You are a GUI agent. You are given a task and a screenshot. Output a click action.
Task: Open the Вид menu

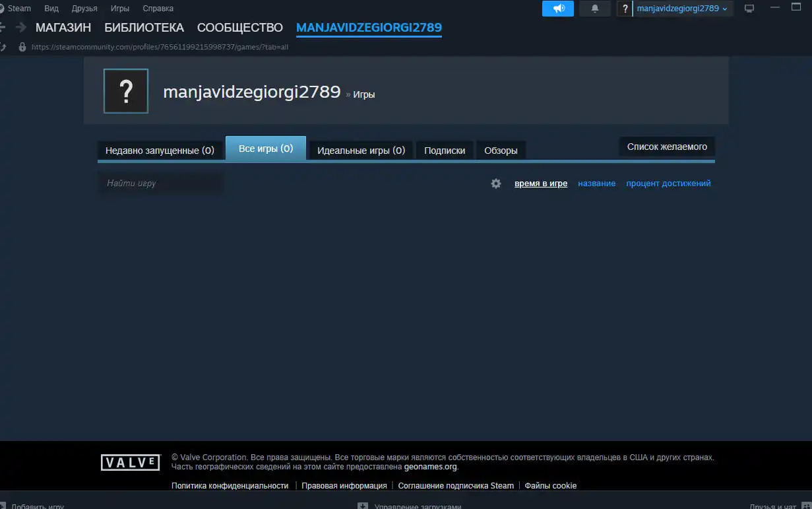pos(51,9)
